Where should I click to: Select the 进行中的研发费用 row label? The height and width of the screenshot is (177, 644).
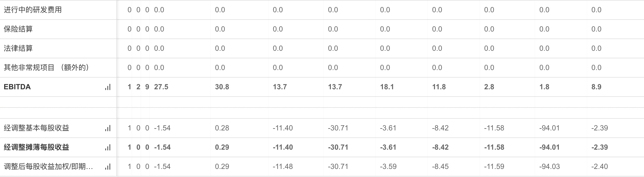click(33, 10)
